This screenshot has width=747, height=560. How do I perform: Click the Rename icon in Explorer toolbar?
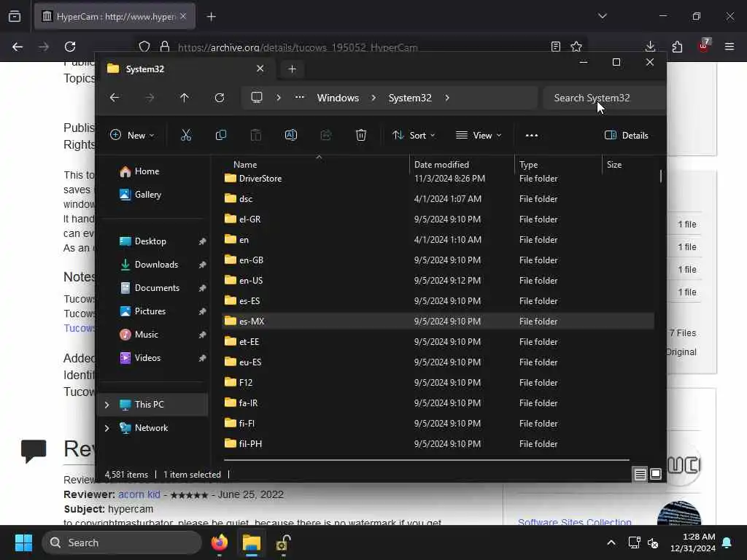[290, 135]
